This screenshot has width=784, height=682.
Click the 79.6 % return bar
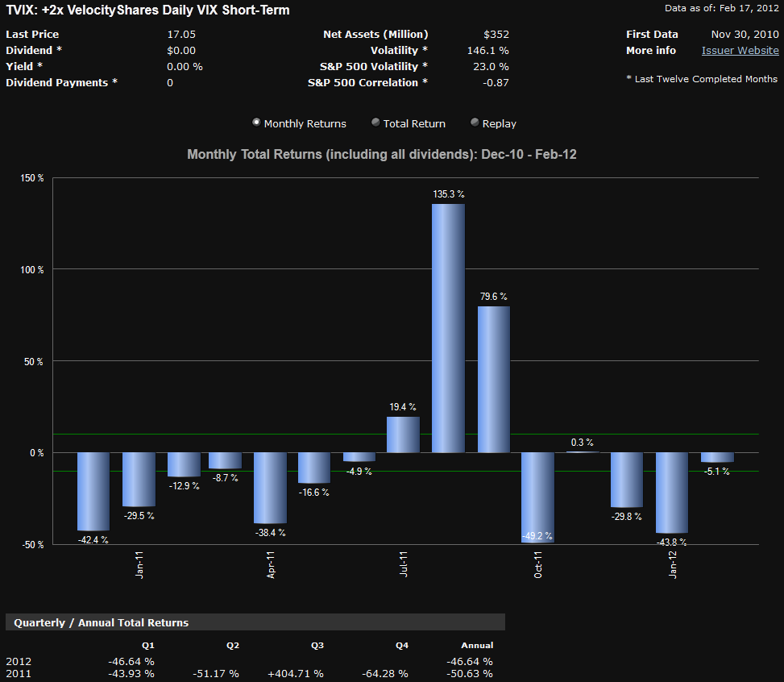tap(493, 379)
